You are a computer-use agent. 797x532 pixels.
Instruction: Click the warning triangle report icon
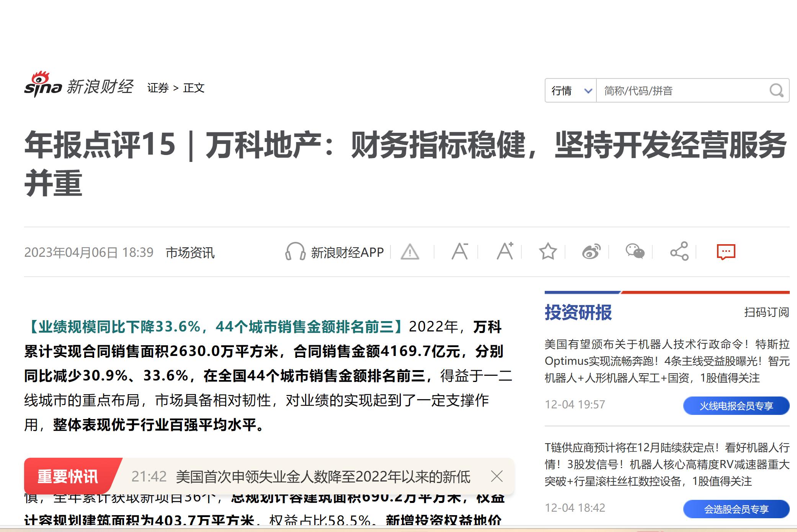click(x=410, y=252)
